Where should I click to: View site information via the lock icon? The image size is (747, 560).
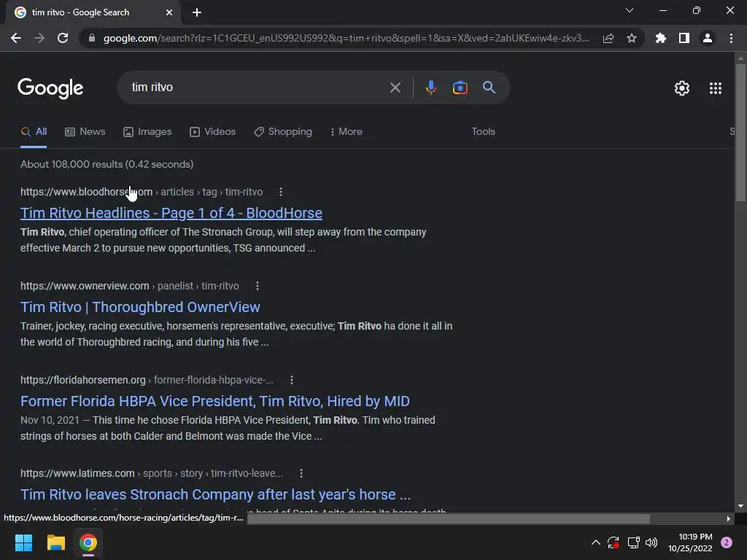click(x=92, y=38)
